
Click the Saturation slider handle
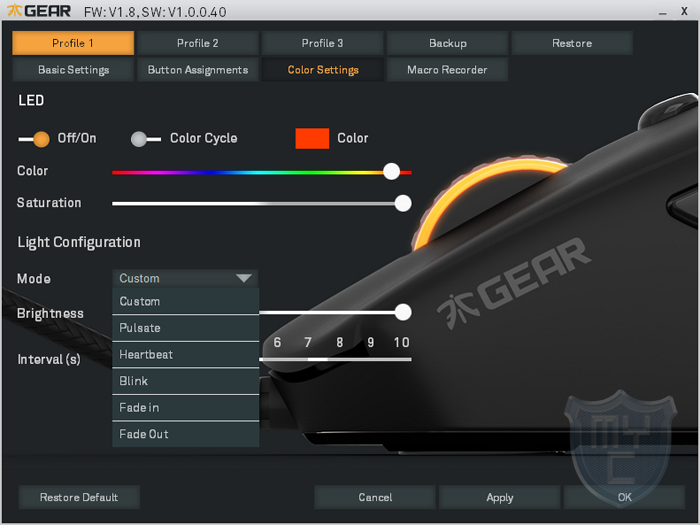tap(403, 203)
